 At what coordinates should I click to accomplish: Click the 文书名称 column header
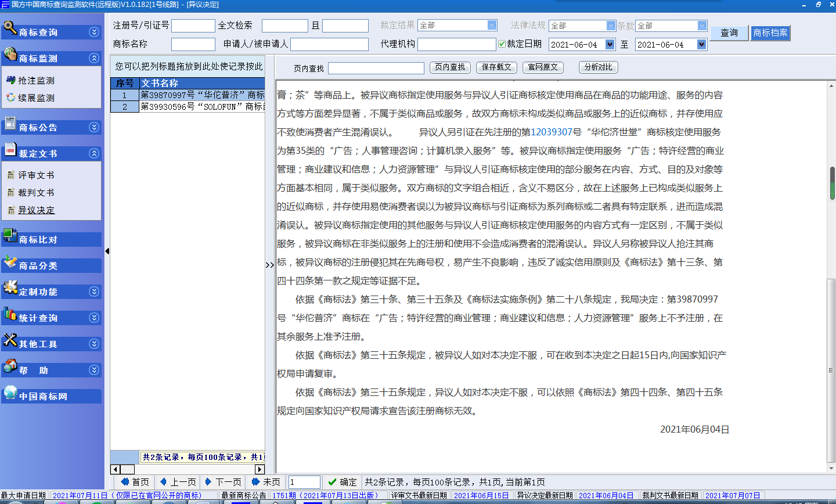pyautogui.click(x=202, y=83)
